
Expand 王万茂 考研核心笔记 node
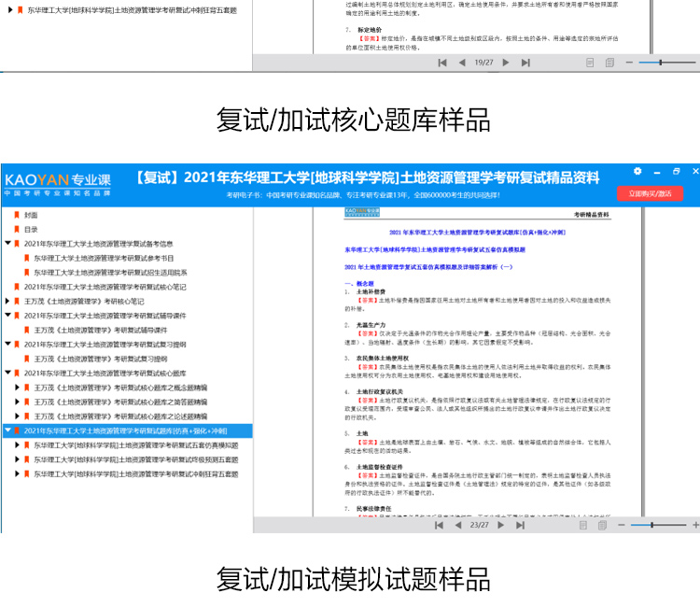pos(7,301)
